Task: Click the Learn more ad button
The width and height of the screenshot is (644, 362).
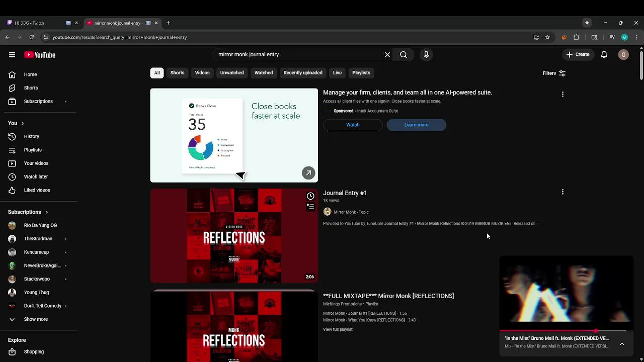Action: coord(416,125)
